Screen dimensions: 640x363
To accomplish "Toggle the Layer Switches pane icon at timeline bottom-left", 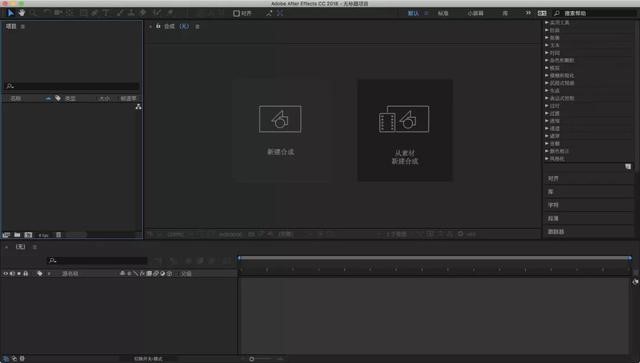I will click(6, 359).
